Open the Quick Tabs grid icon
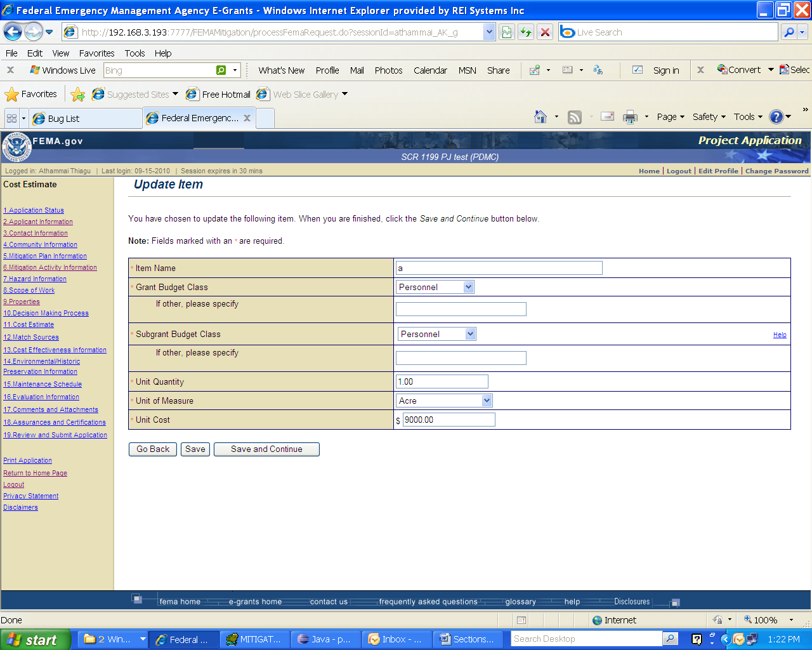The height and width of the screenshot is (650, 812). click(x=11, y=118)
